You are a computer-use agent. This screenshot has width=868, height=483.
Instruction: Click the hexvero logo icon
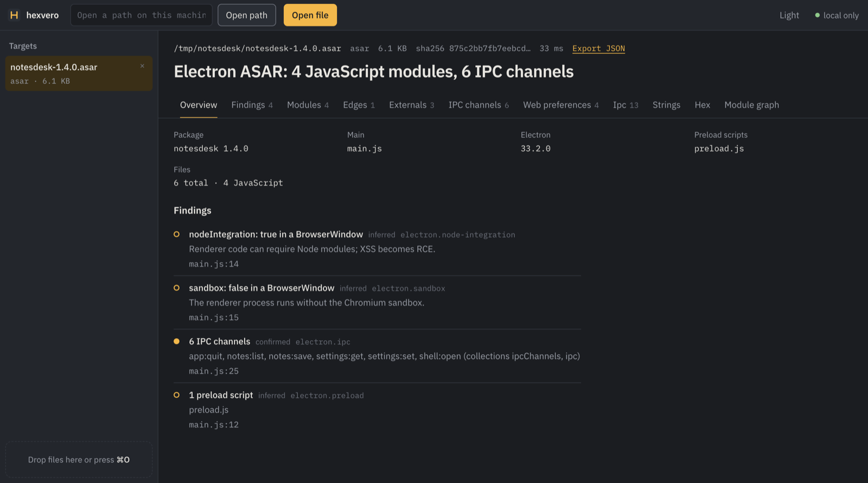pyautogui.click(x=14, y=15)
